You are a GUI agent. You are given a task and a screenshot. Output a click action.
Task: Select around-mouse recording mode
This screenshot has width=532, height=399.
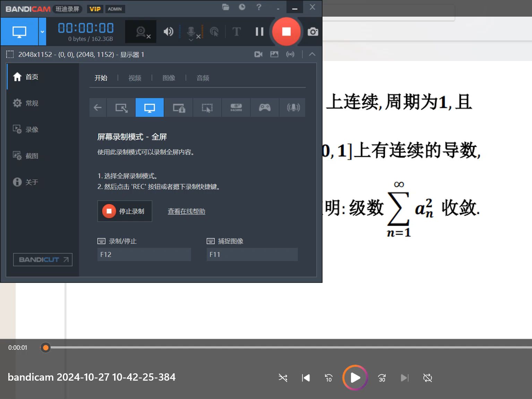207,107
